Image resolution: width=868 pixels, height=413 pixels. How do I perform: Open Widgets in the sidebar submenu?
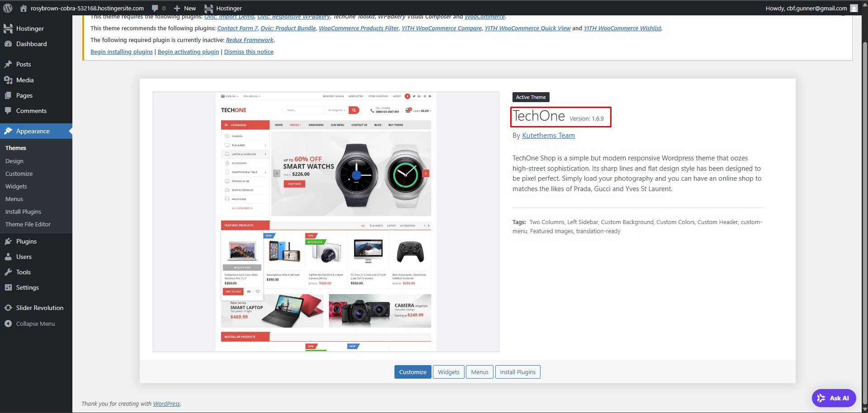pos(16,186)
